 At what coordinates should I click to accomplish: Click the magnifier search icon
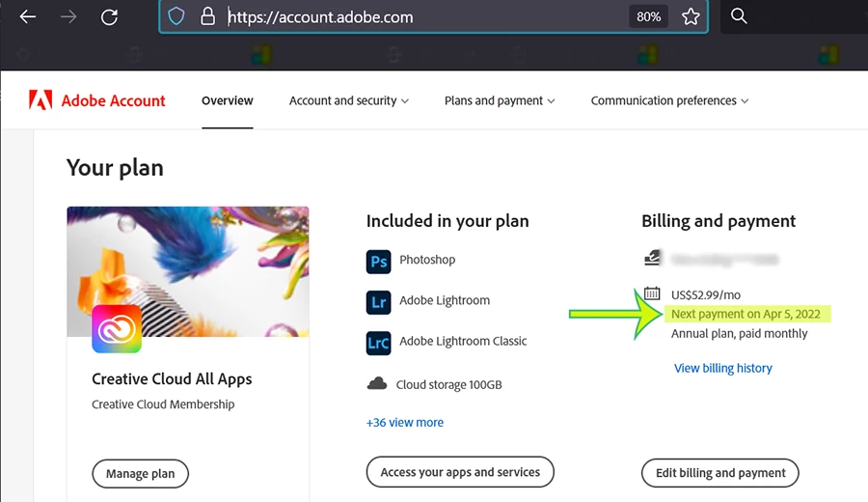[x=739, y=16]
